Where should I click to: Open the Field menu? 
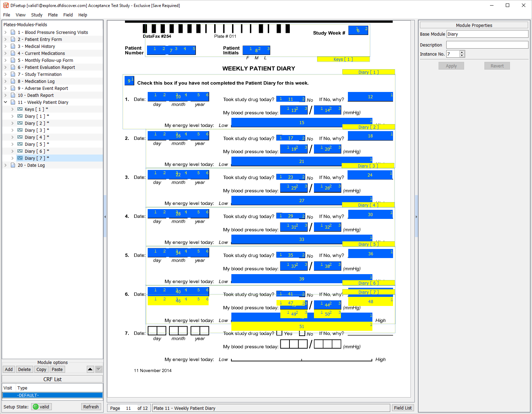tap(68, 15)
